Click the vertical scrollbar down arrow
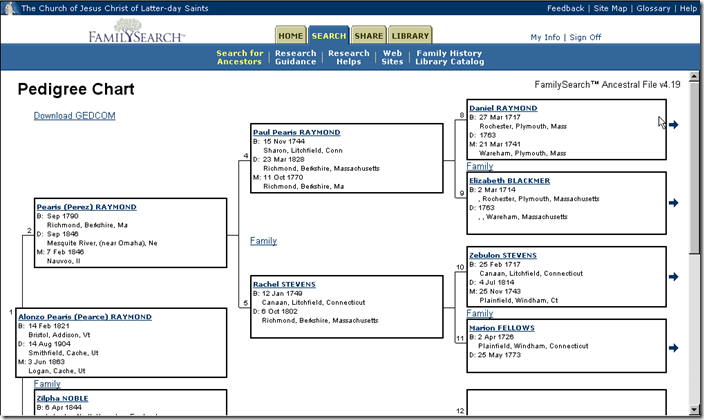Image resolution: width=704 pixels, height=420 pixels. 695,412
